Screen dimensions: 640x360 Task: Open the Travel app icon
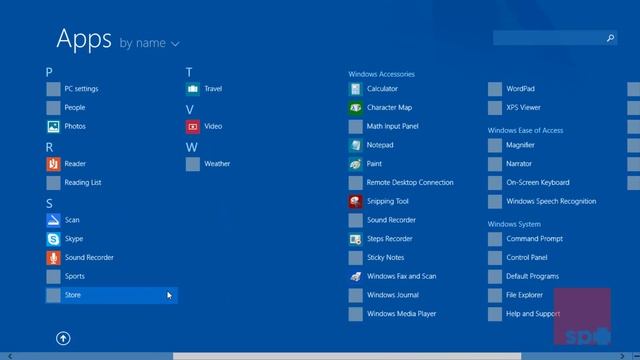tap(193, 89)
